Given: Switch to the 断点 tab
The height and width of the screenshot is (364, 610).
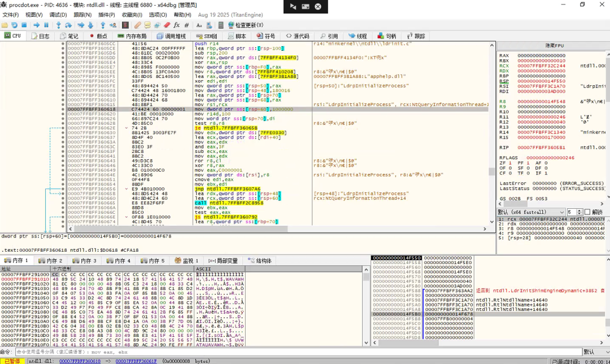Looking at the screenshot, I should click(98, 36).
